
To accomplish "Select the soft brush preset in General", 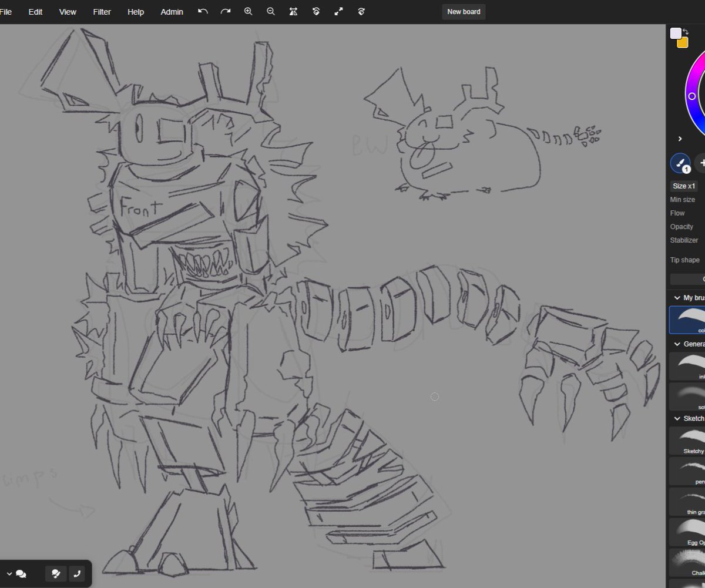I will (687, 397).
